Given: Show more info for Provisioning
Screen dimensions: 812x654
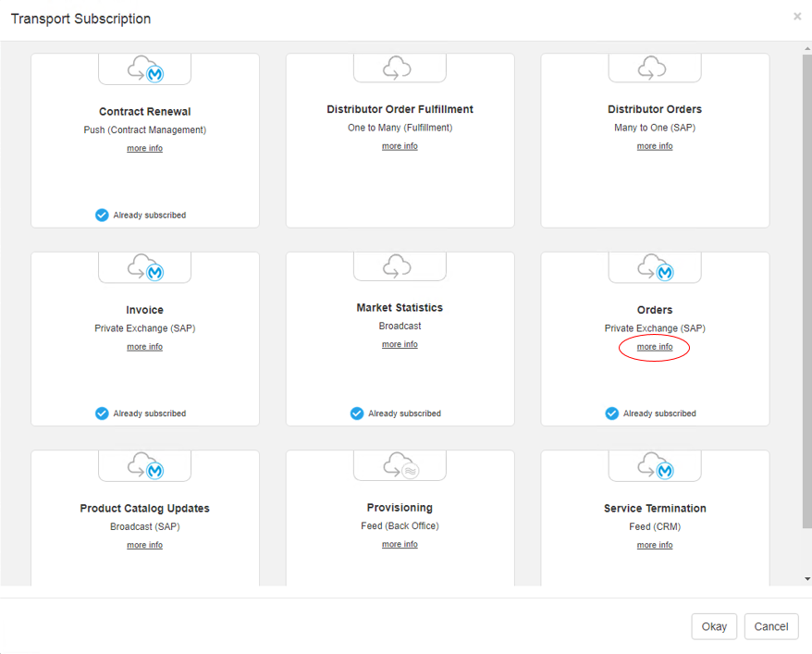Looking at the screenshot, I should click(x=400, y=545).
